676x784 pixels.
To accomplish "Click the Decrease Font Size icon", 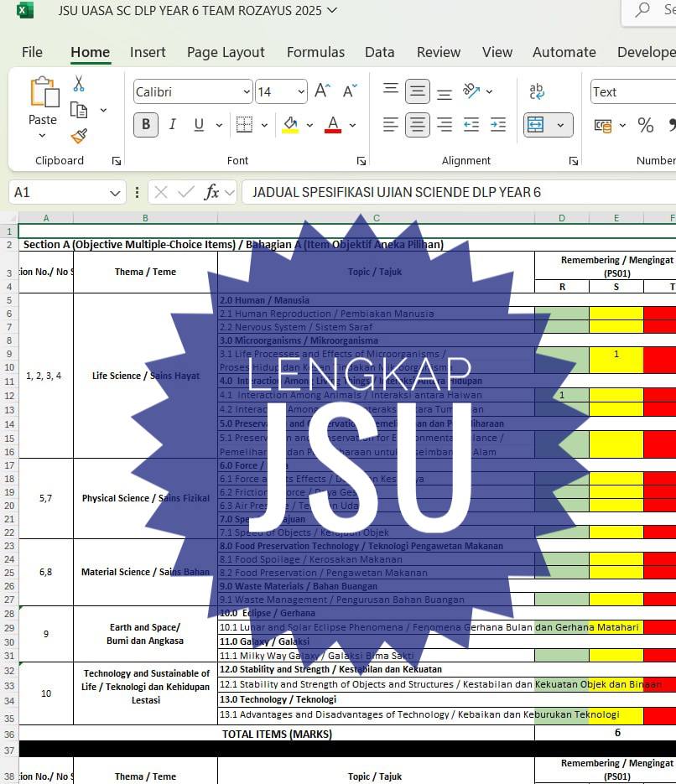I will (350, 91).
